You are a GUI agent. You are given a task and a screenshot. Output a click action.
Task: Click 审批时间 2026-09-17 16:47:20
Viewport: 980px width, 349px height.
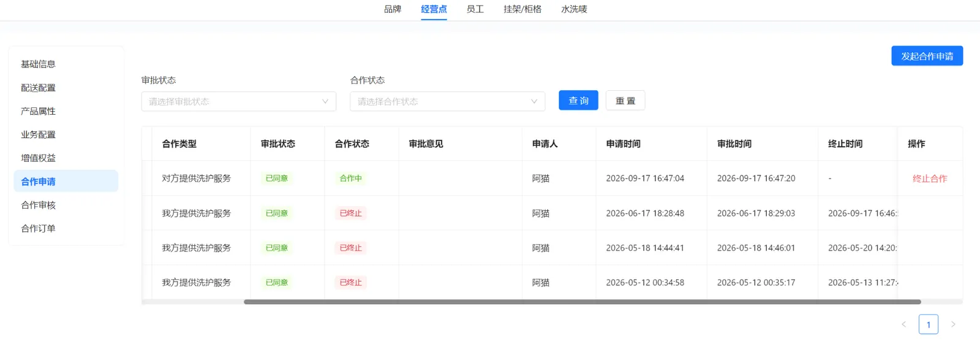[756, 178]
